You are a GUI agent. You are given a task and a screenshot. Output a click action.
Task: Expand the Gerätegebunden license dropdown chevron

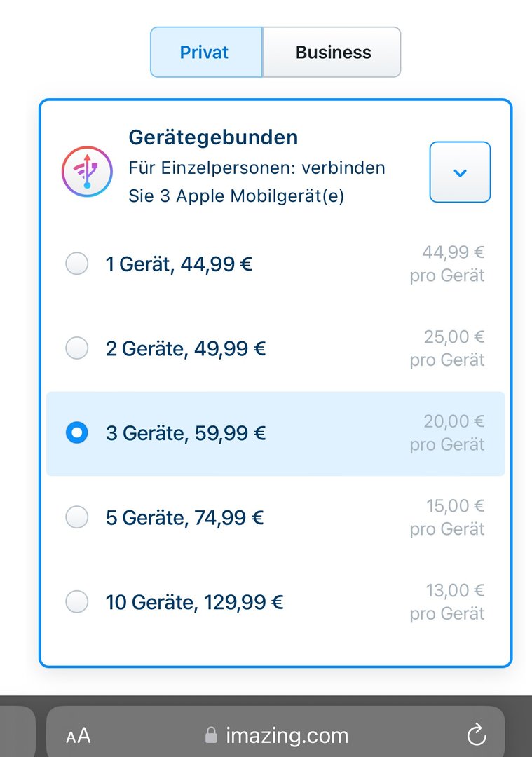[x=460, y=172]
